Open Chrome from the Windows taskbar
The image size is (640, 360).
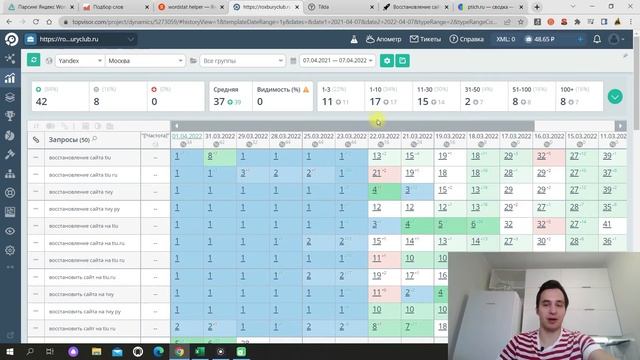tap(180, 351)
